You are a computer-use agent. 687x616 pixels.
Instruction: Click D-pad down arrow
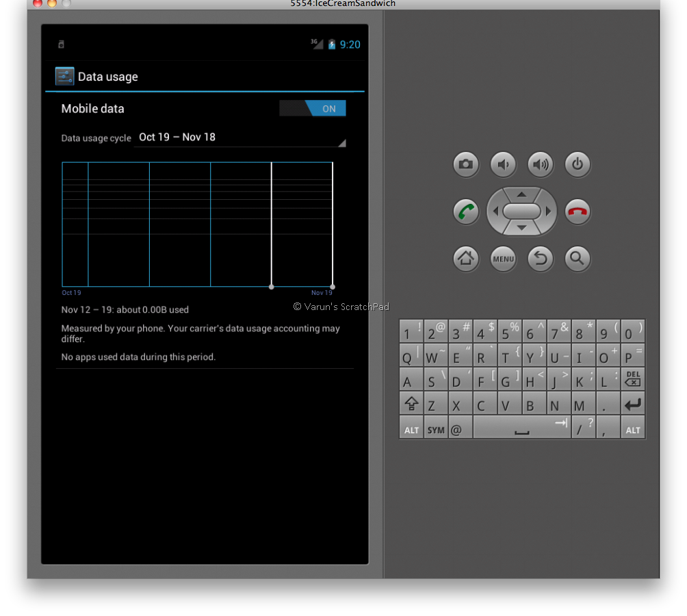(521, 228)
